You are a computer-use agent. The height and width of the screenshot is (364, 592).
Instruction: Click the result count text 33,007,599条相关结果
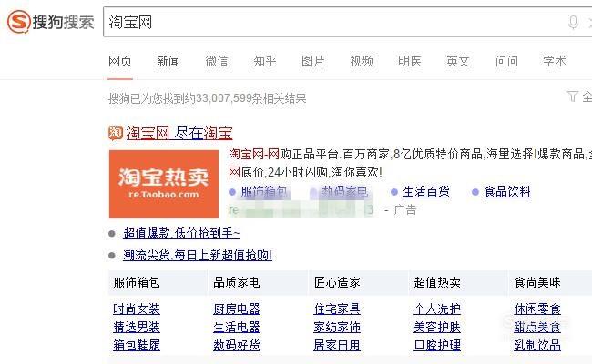[251, 99]
